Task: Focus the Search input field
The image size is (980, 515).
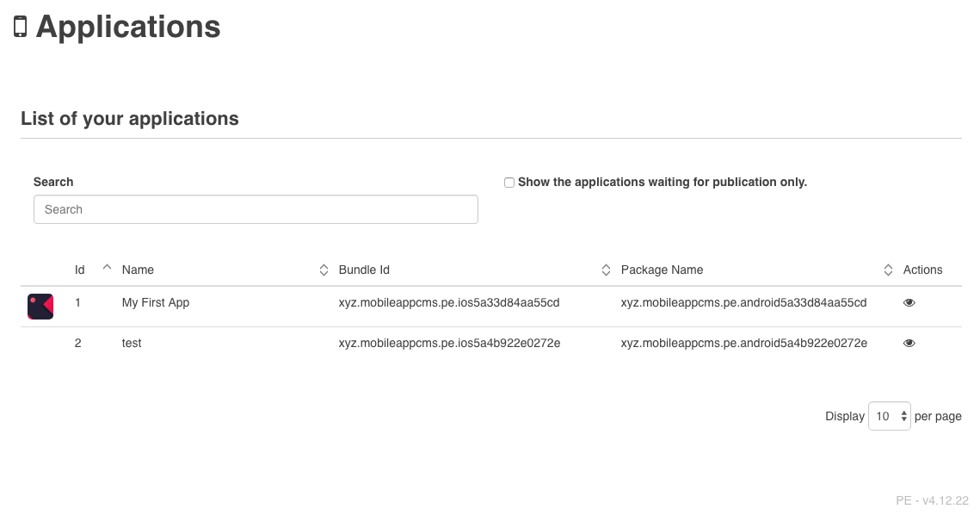Action: [256, 209]
